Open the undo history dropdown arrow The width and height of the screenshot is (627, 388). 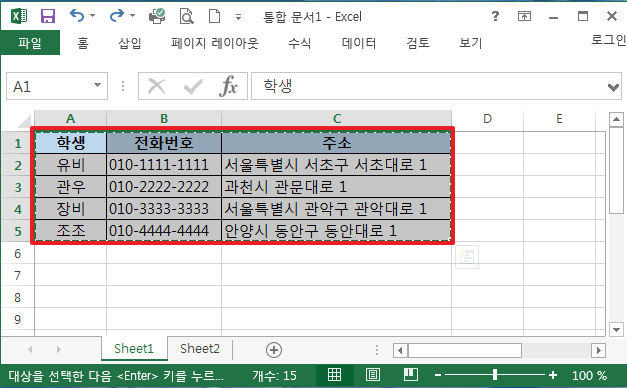[x=93, y=16]
